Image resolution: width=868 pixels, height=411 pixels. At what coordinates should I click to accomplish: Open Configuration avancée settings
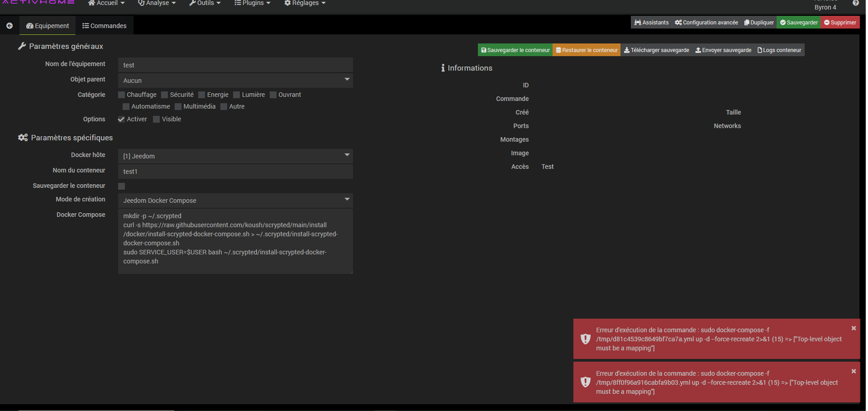click(706, 23)
